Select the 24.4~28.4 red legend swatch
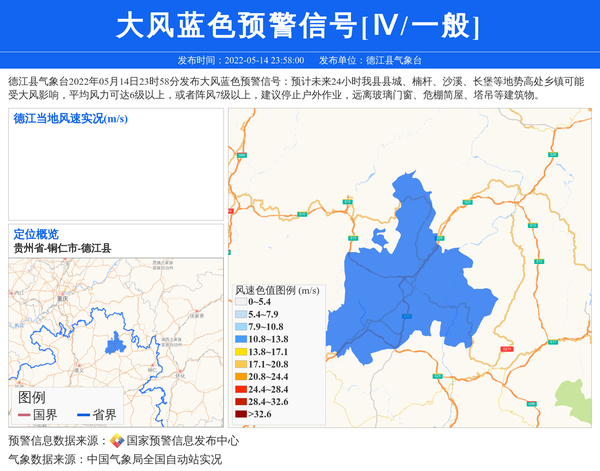Image resolution: width=600 pixels, height=471 pixels. [x=240, y=389]
